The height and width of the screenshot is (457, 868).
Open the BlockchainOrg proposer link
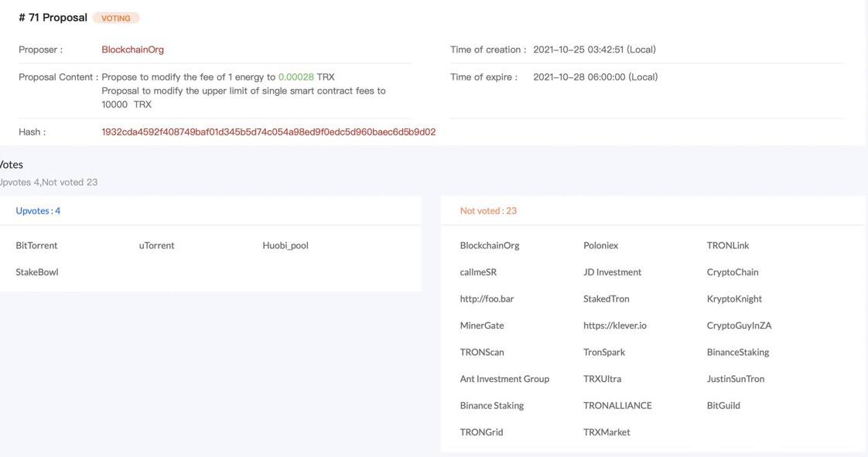132,49
